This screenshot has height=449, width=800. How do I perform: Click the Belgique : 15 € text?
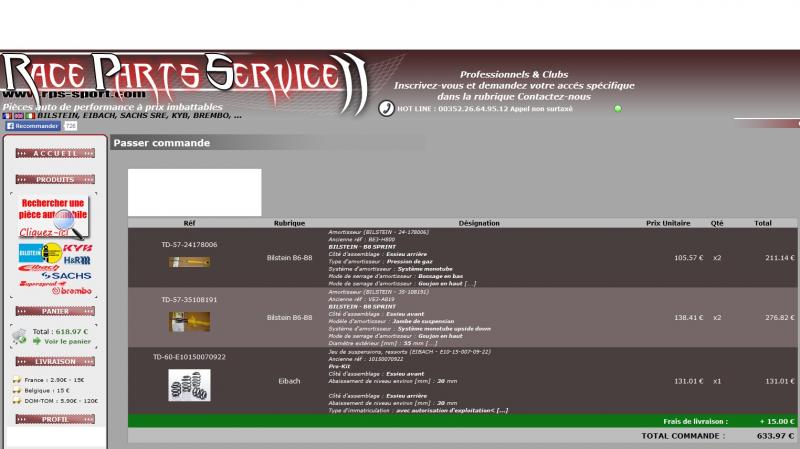click(47, 390)
